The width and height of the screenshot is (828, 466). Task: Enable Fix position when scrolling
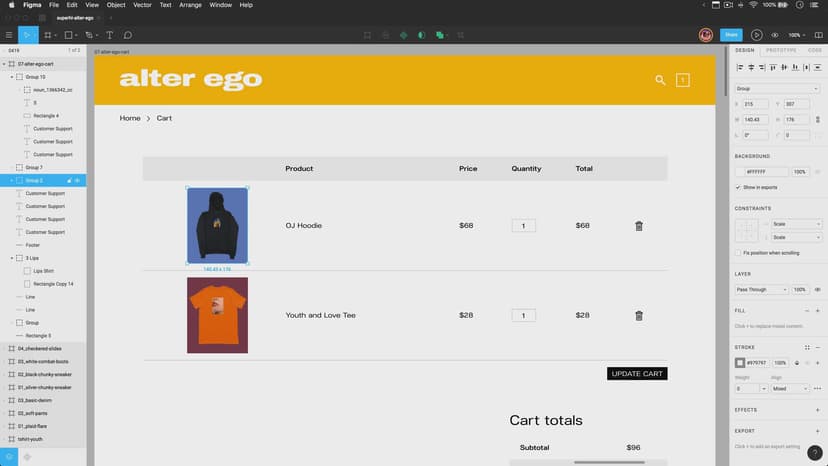(738, 253)
